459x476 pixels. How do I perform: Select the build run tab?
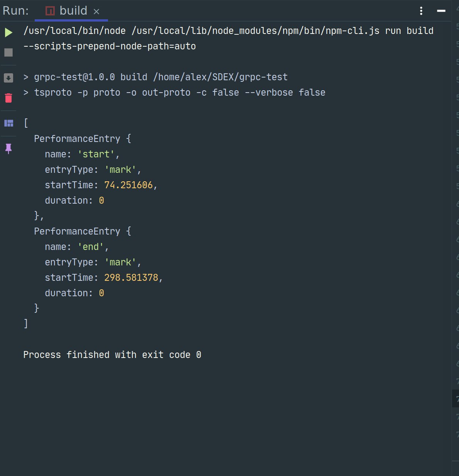(x=71, y=11)
